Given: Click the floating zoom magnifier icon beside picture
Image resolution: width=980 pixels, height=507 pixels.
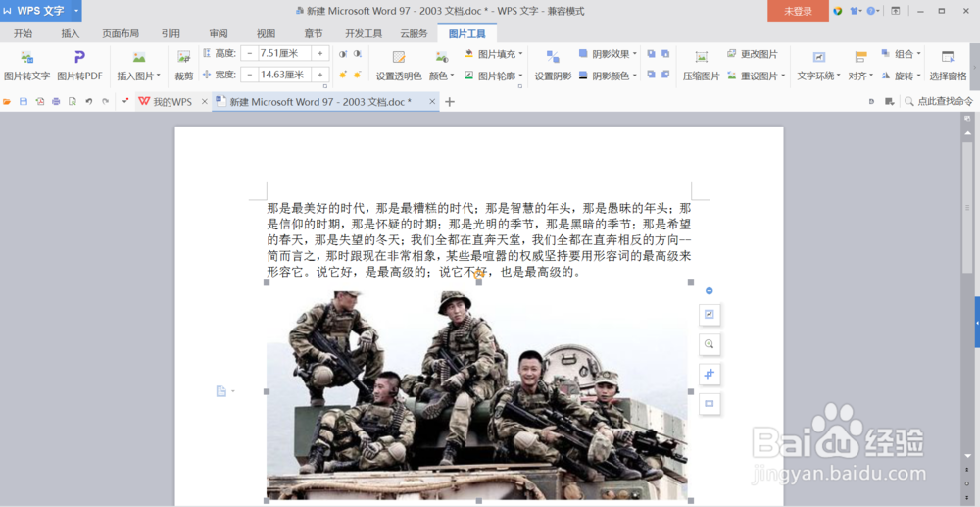Looking at the screenshot, I should 709,344.
